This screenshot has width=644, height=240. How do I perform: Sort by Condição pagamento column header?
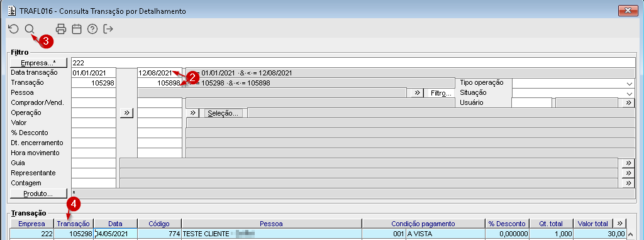pos(423,224)
